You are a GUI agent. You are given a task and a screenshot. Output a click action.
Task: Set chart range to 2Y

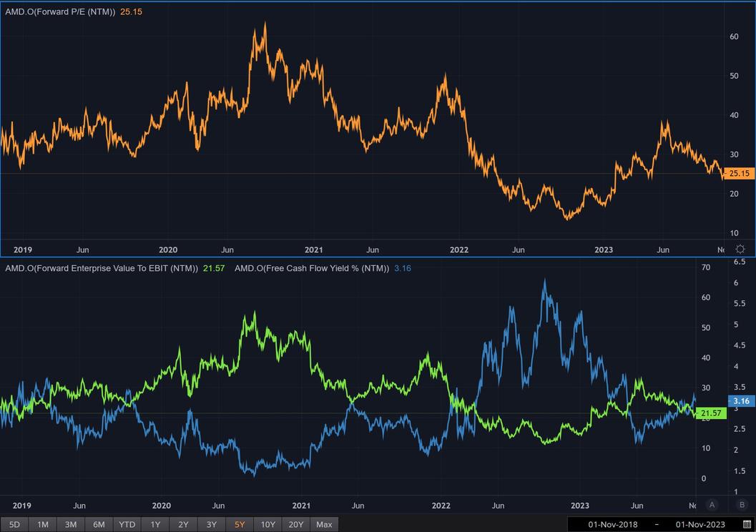coord(183,524)
